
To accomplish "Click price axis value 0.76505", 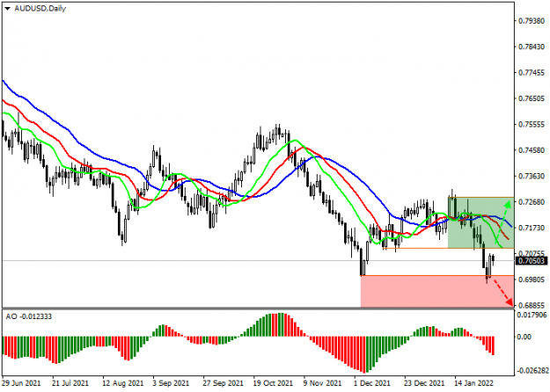I will 532,98.
